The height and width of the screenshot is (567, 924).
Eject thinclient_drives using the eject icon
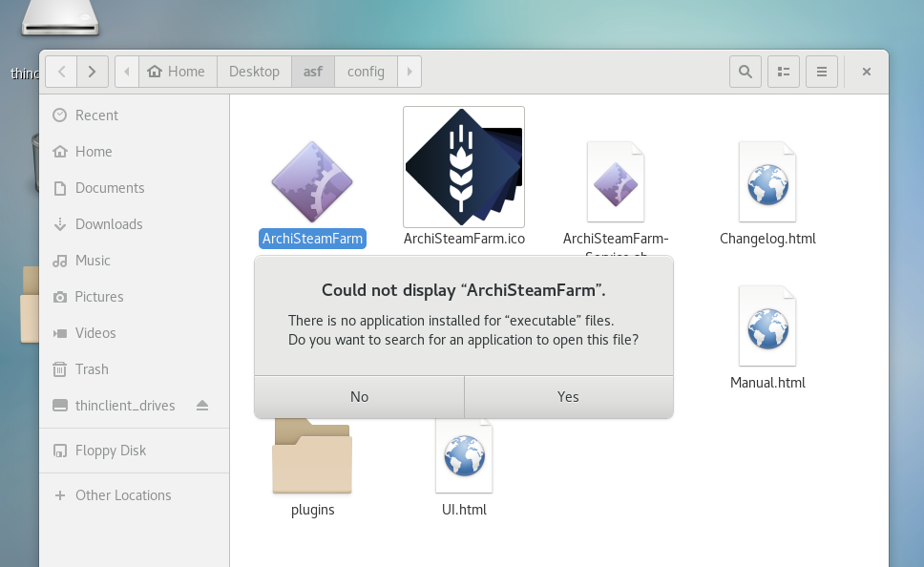[202, 406]
